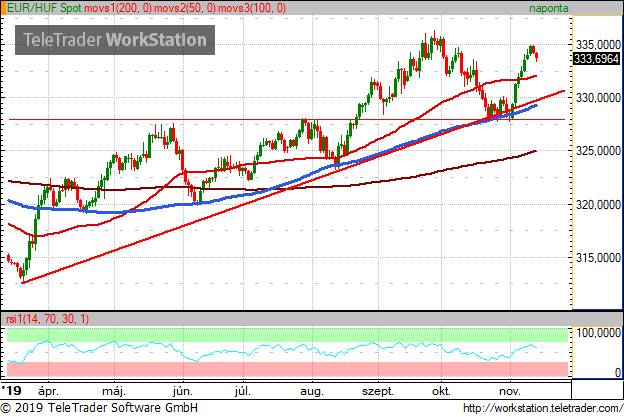Click the RSI 100,0000 scale label
624x417 pixels.
598,333
